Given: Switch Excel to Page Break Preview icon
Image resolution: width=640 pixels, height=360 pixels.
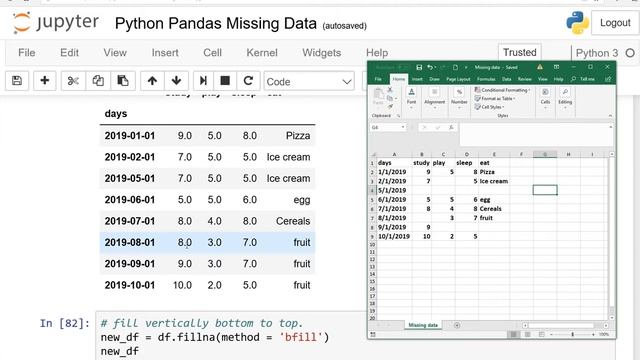Looking at the screenshot, I should (541, 334).
